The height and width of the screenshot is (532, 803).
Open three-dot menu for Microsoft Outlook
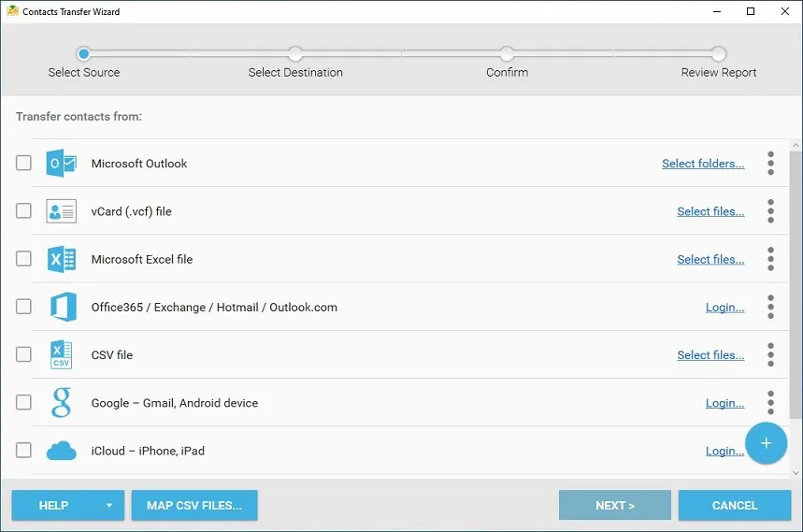coord(770,164)
